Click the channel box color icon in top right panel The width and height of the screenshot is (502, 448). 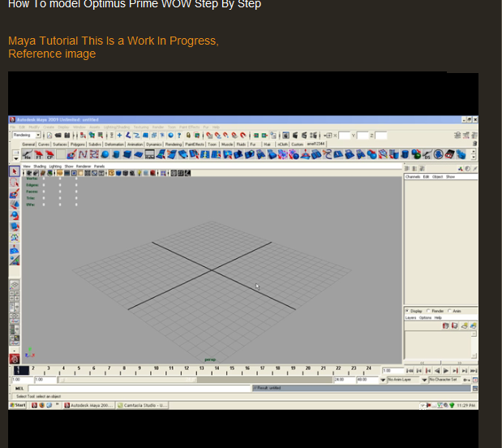461,169
